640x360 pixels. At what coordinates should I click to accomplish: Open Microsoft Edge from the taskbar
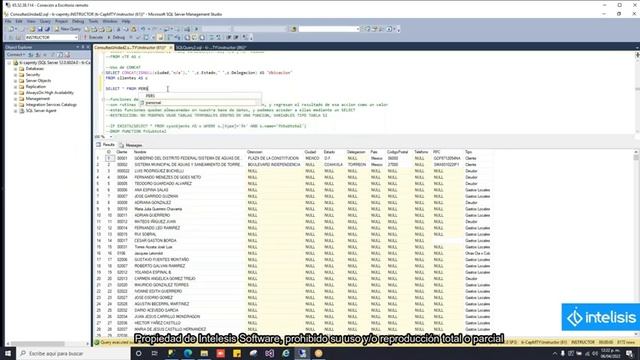[188, 353]
